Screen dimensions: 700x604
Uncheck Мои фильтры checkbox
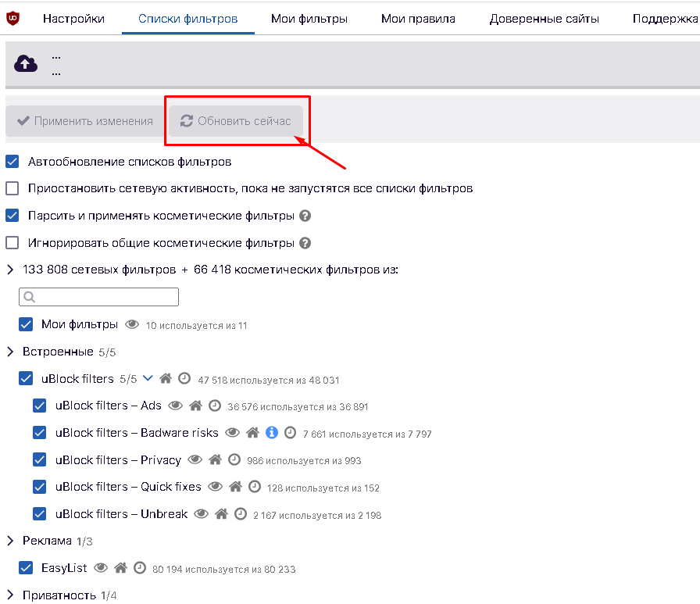click(x=26, y=324)
